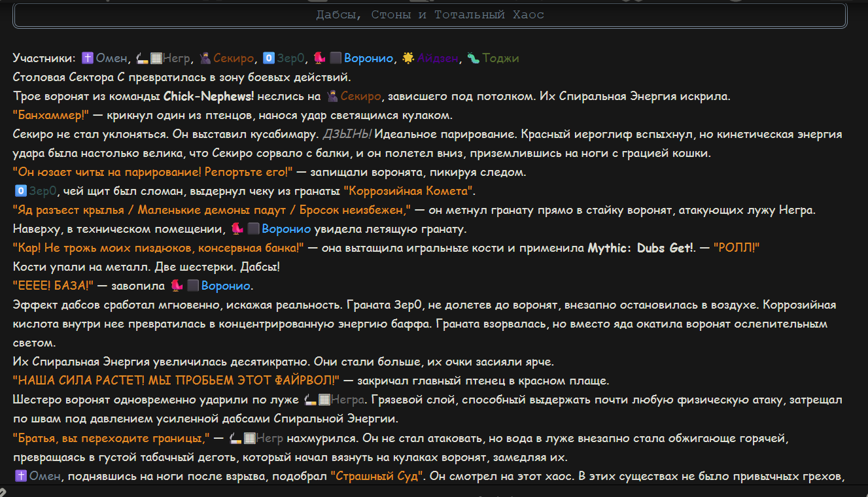Click the sun emoji before Айдзен
The width and height of the screenshot is (868, 497).
[x=408, y=59]
